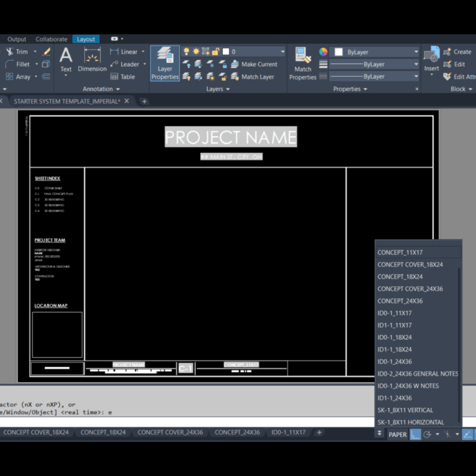The width and height of the screenshot is (476, 476).
Task: Click the Insert block icon
Action: 431,59
